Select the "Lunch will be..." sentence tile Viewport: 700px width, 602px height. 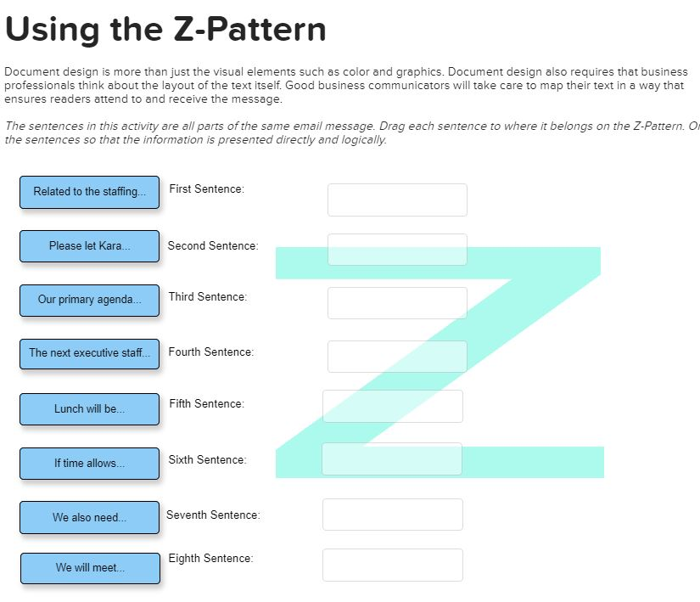tap(89, 408)
